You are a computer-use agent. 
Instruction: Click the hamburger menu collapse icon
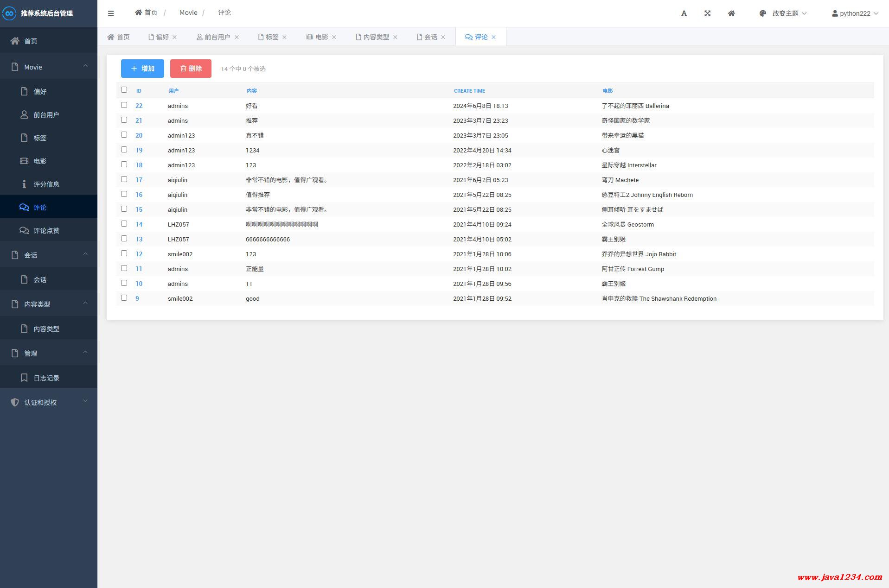tap(111, 13)
